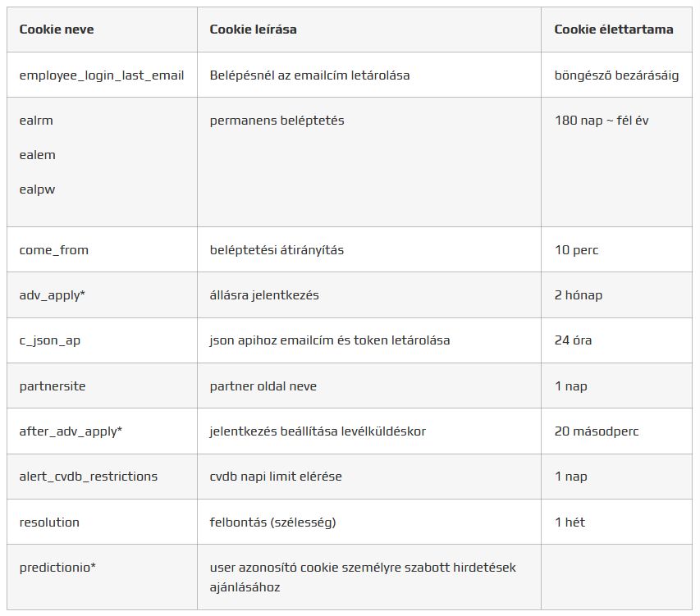The height and width of the screenshot is (616, 700).
Task: Click the "Cookie neve" column header
Action: point(57,30)
